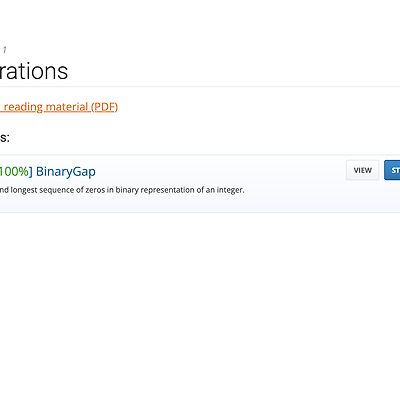
Task: Open the reading material (PDF) link
Action: (59, 107)
